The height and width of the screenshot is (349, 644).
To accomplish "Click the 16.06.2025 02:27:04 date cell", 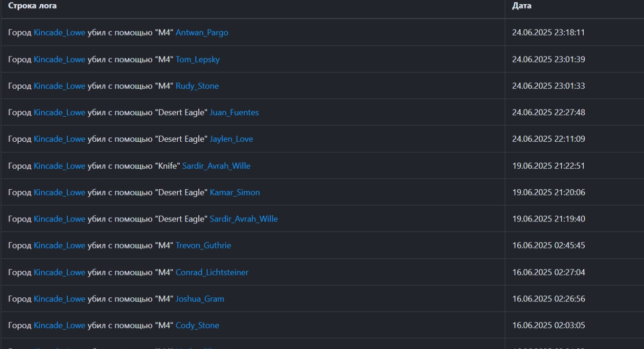I will [548, 272].
